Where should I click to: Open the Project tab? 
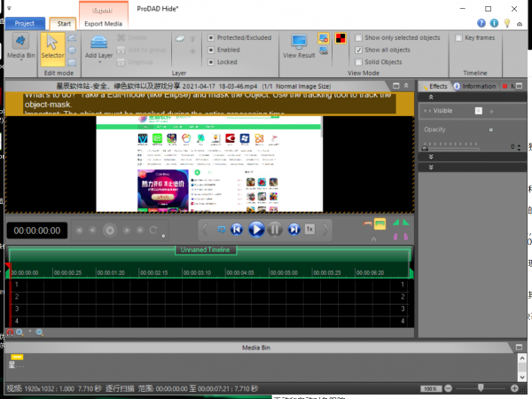(x=25, y=23)
